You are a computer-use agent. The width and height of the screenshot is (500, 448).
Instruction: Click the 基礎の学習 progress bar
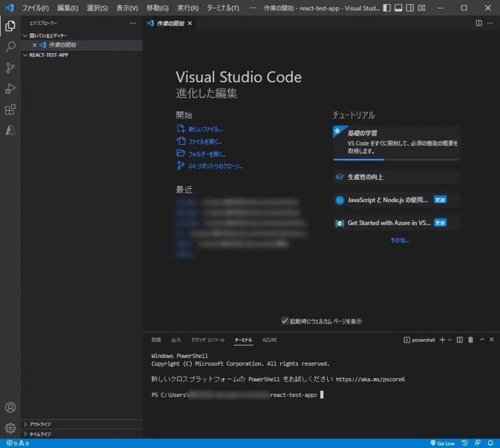[396, 159]
